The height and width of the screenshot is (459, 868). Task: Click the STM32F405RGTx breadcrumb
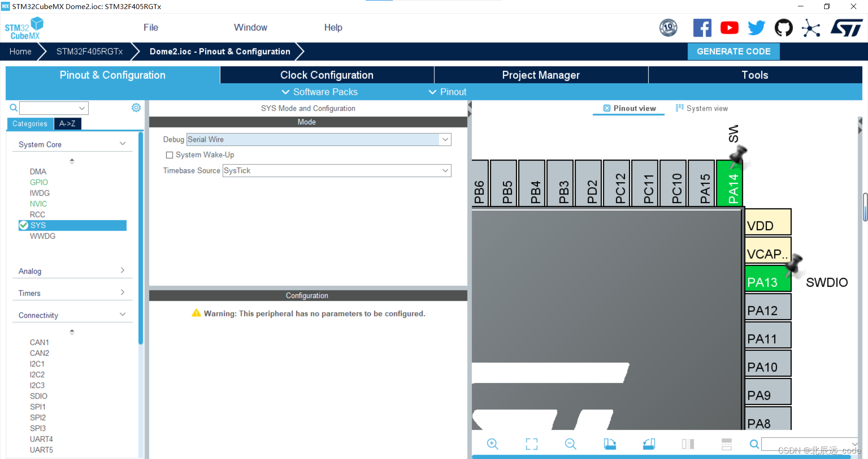(x=90, y=52)
